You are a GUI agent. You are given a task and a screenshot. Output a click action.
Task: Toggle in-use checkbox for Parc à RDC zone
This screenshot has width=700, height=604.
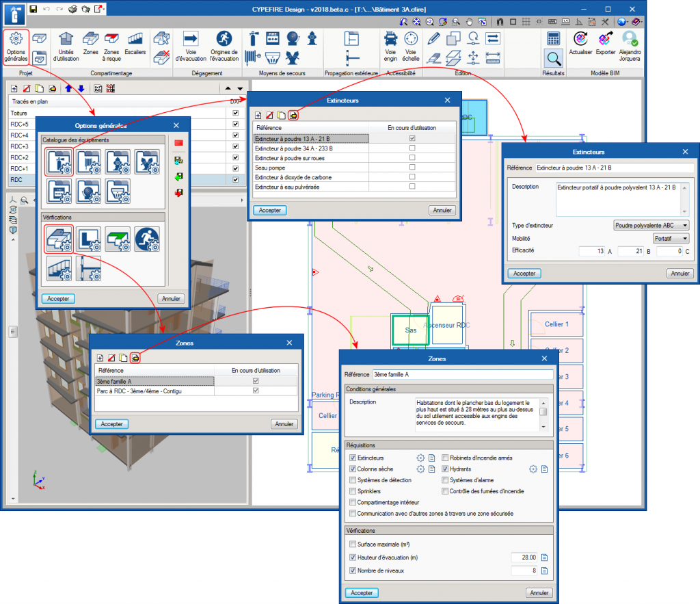click(x=256, y=391)
